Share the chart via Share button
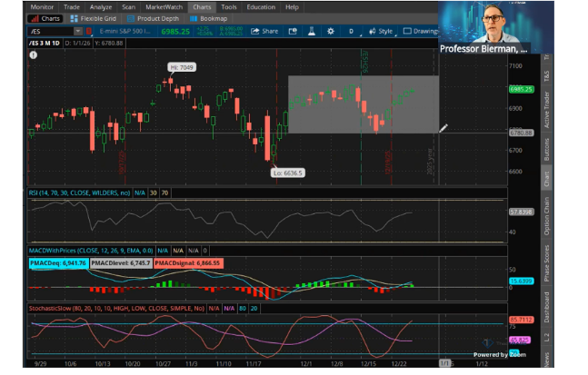Image resolution: width=588 pixels, height=375 pixels. pos(264,31)
